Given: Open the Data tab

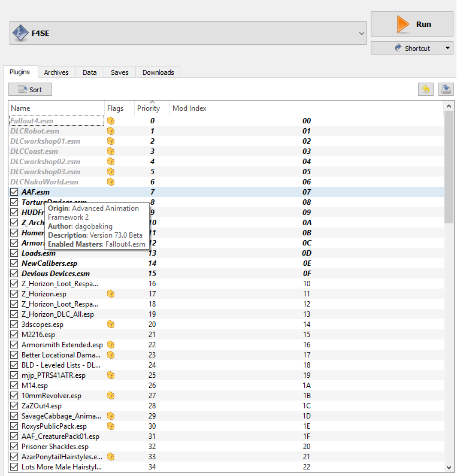Looking at the screenshot, I should pos(90,72).
